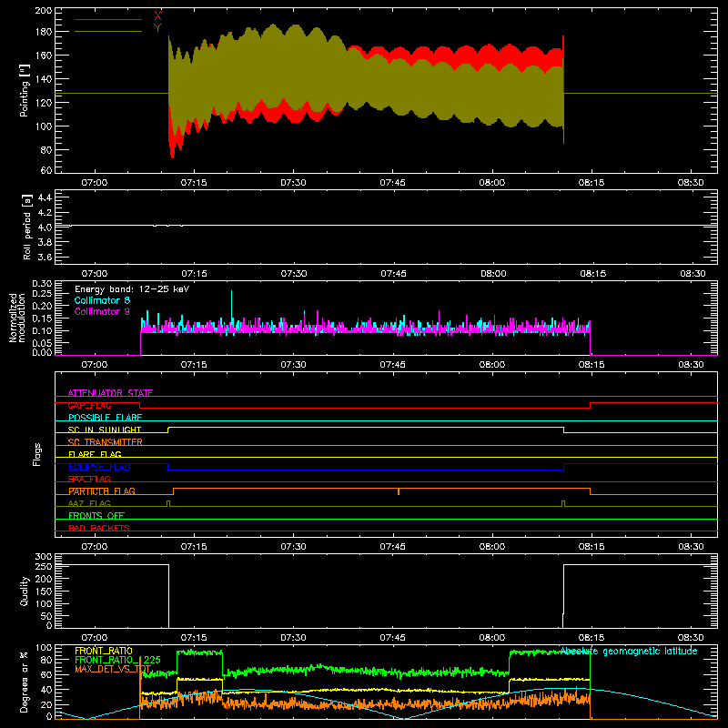Select the PARTICLE_FLAG label
The width and height of the screenshot is (728, 728).
(x=102, y=491)
